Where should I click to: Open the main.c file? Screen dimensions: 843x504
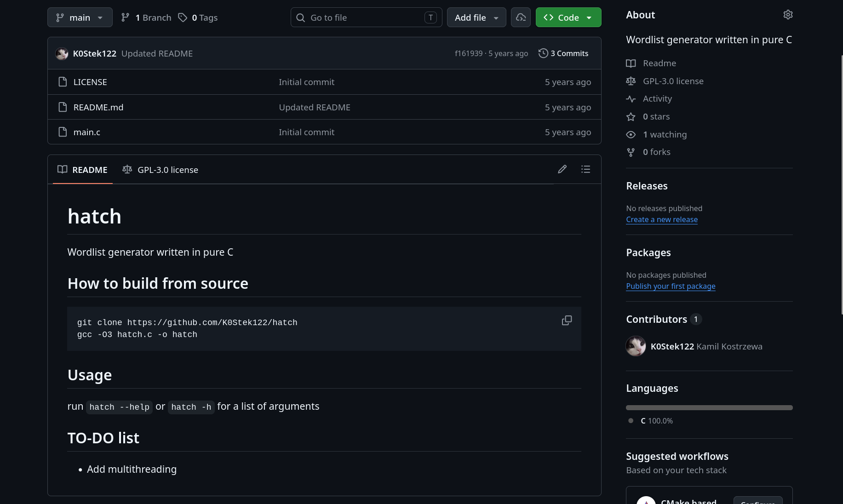(x=87, y=132)
